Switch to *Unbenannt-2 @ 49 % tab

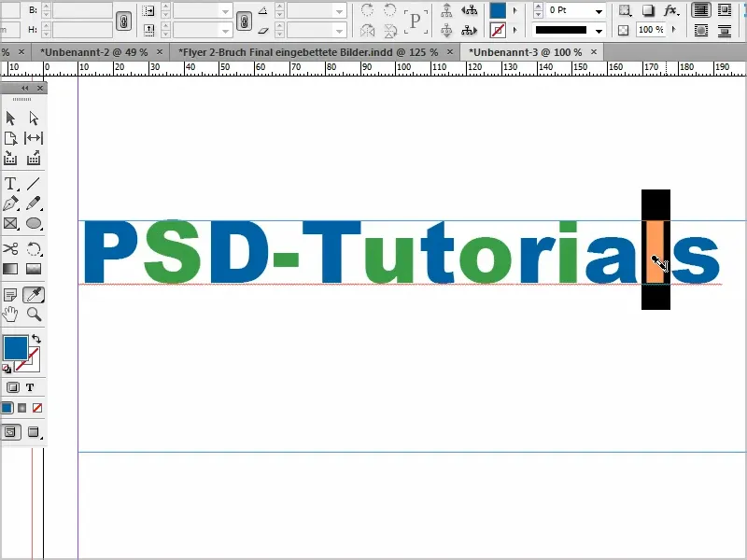(94, 52)
